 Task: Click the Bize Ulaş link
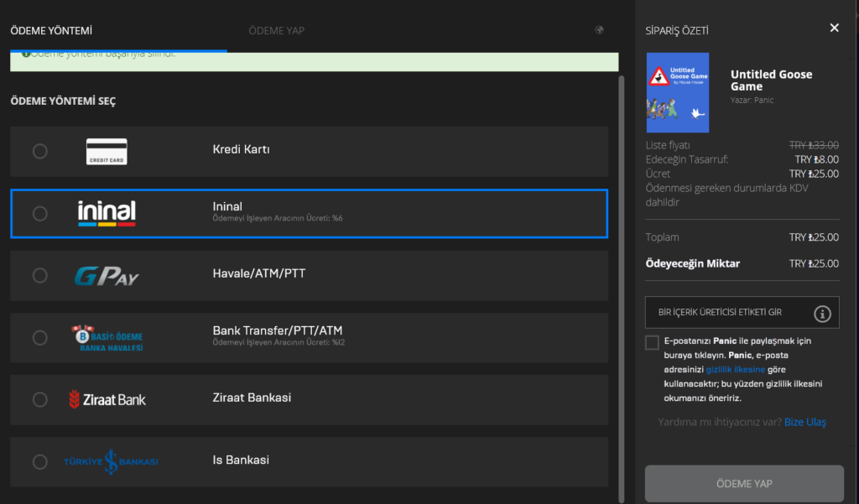[805, 422]
